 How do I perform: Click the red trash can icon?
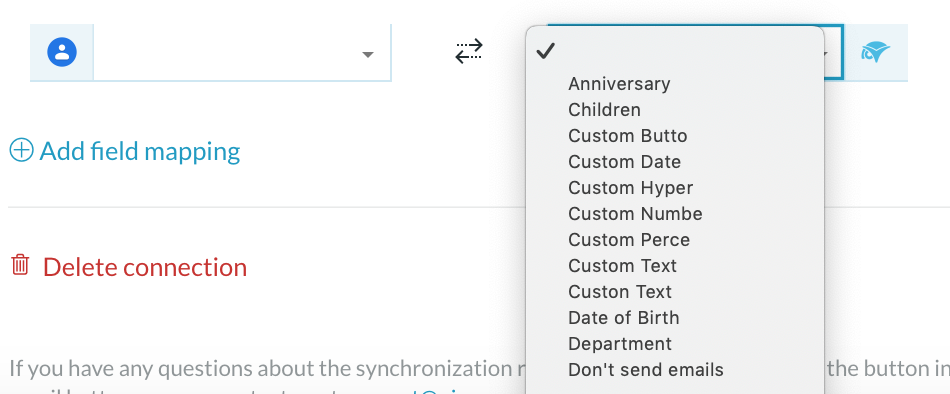[x=20, y=265]
